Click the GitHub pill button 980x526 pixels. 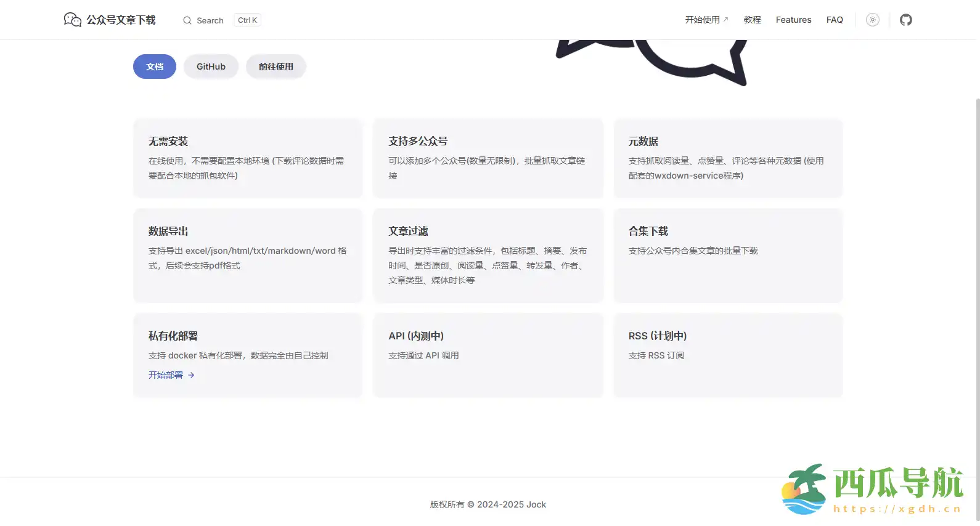tap(211, 67)
